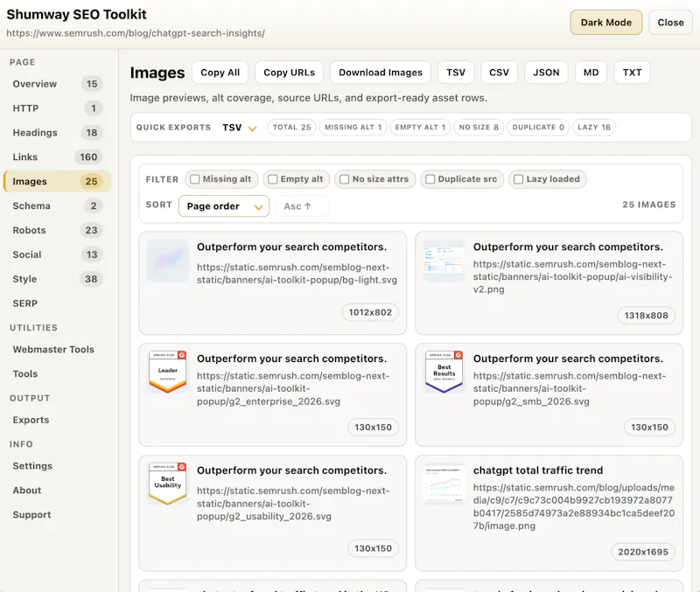This screenshot has width=700, height=592.
Task: Open the Support page
Action: point(57,515)
